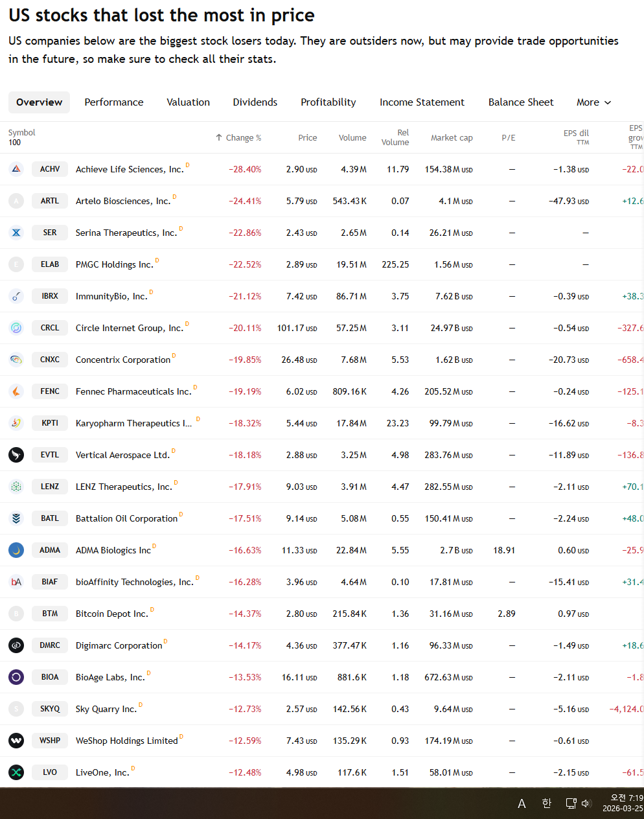This screenshot has width=644, height=819.
Task: Click the taskbar network display icon
Action: [571, 803]
